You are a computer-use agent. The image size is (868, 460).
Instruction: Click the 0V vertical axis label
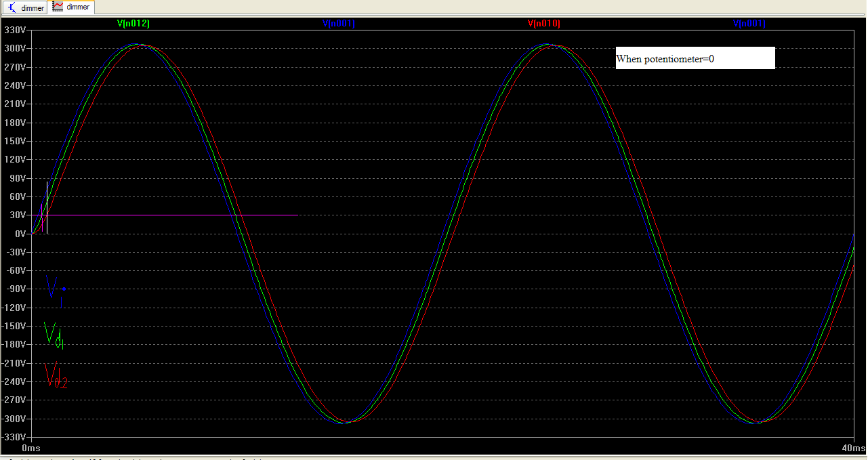point(20,234)
